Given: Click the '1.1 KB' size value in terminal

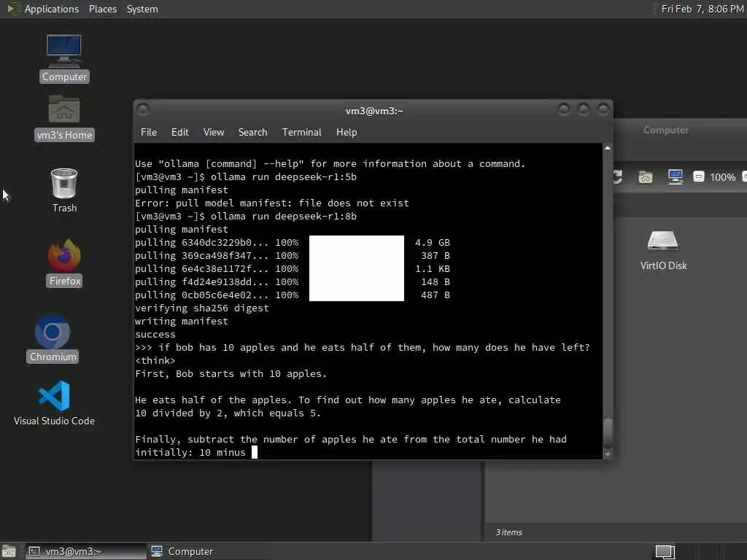Looking at the screenshot, I should point(432,268).
